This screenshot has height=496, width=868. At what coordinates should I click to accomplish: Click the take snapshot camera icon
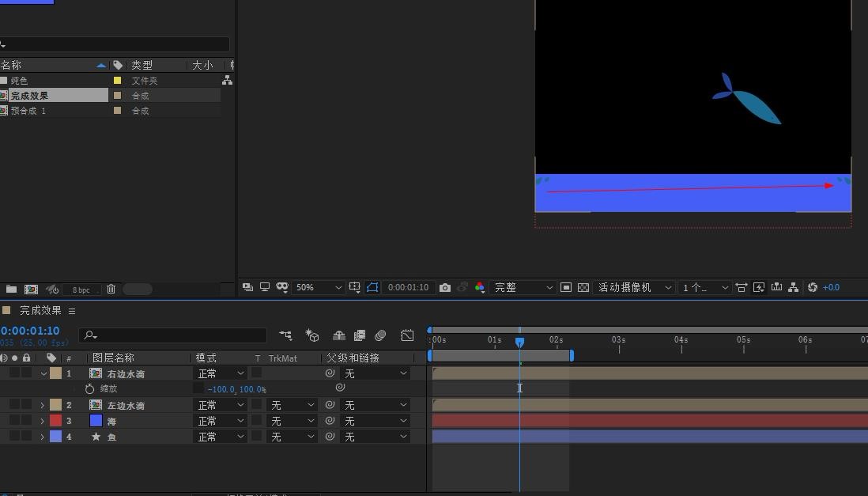(x=444, y=288)
